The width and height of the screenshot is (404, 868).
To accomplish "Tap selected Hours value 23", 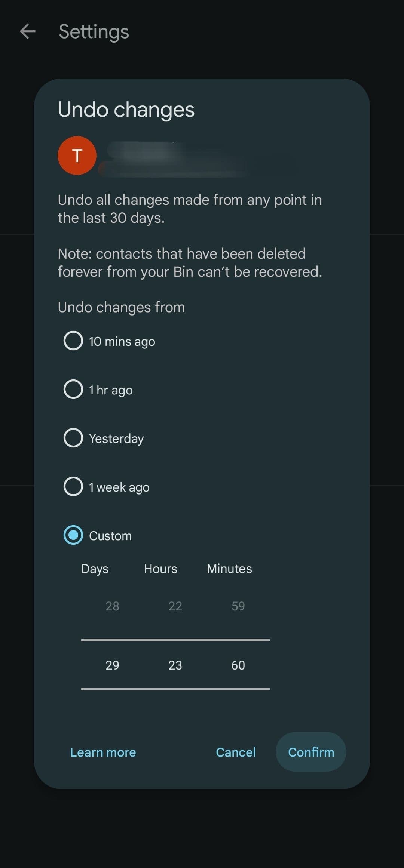I will click(x=175, y=665).
